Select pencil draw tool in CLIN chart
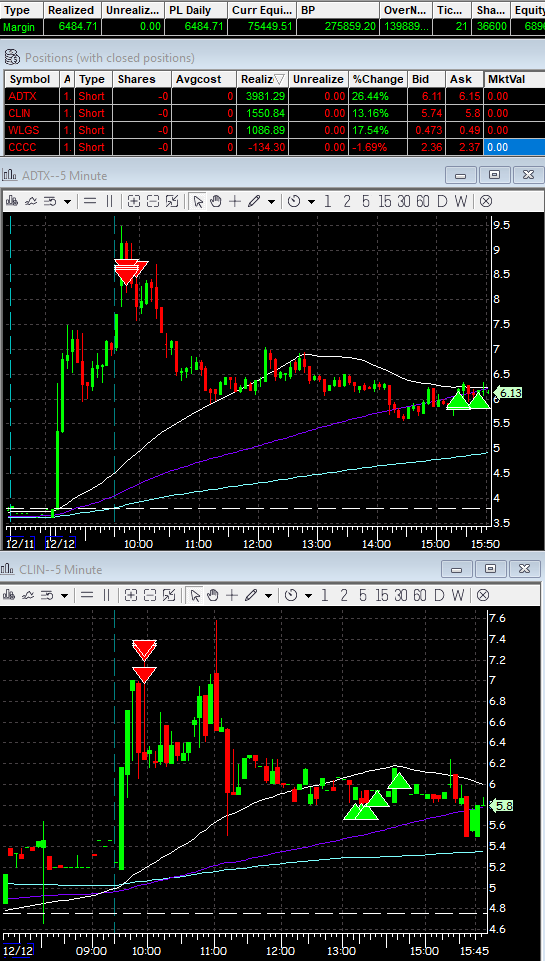 click(251, 594)
